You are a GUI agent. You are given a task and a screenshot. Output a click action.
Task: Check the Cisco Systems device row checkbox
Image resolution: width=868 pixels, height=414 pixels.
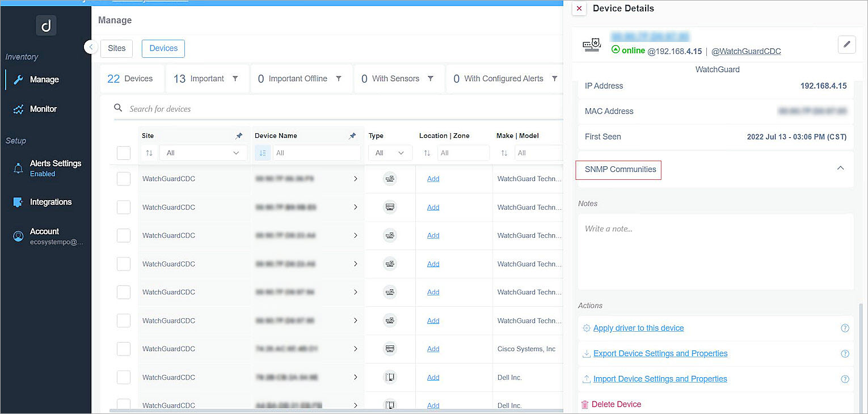pyautogui.click(x=124, y=349)
